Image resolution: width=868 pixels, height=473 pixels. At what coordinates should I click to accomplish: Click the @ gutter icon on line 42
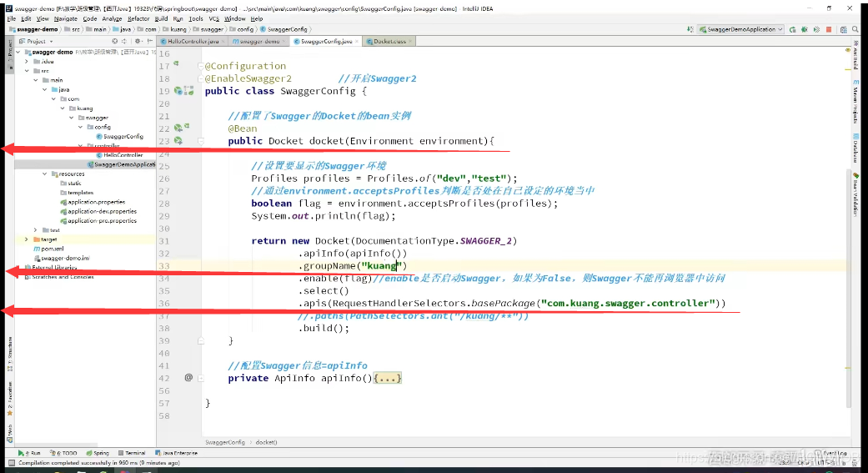pos(188,378)
